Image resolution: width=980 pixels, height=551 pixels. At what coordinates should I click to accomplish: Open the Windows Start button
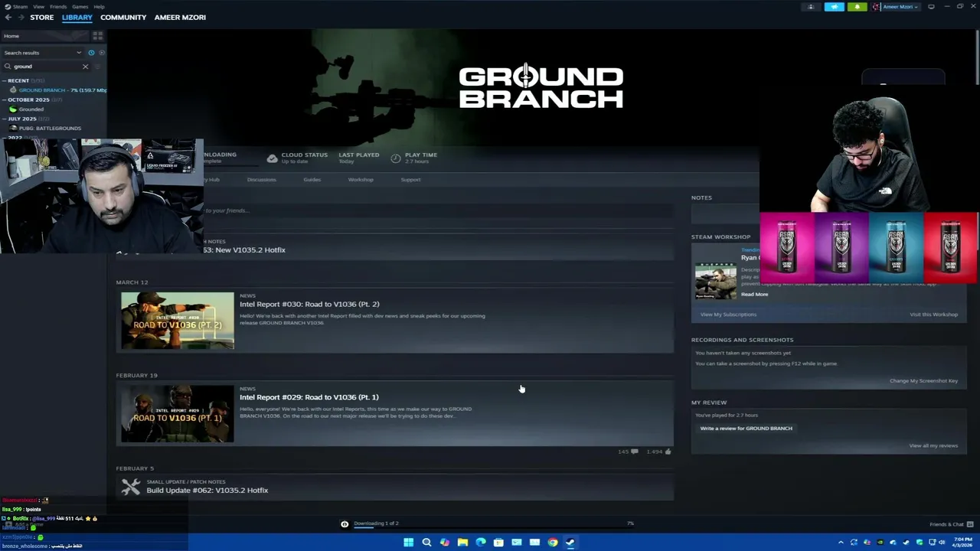(x=409, y=543)
